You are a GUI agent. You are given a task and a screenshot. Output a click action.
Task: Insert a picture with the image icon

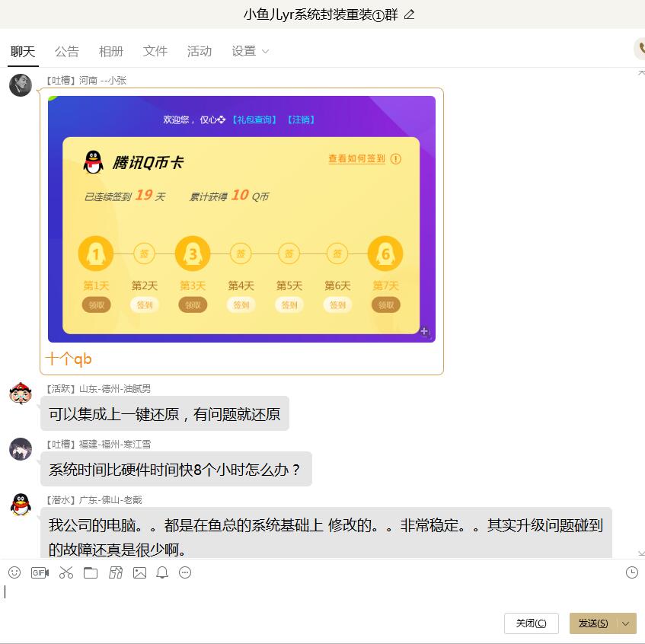click(140, 572)
